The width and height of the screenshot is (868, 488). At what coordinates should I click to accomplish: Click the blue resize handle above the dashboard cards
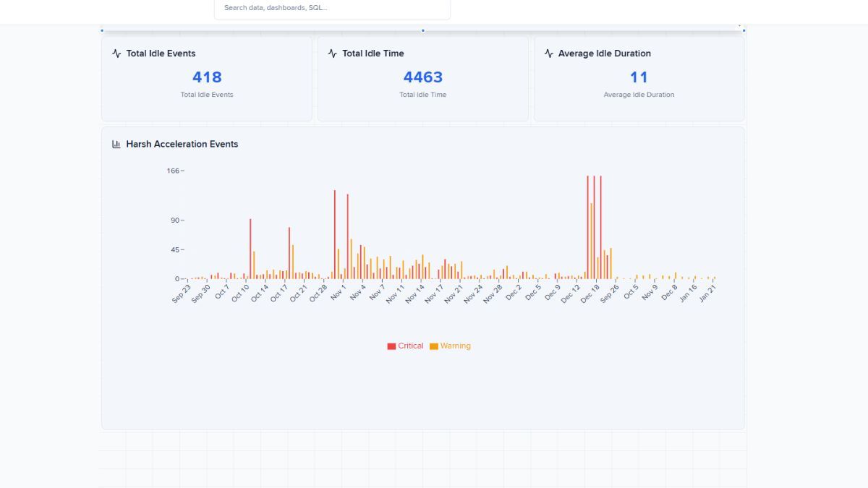(422, 30)
